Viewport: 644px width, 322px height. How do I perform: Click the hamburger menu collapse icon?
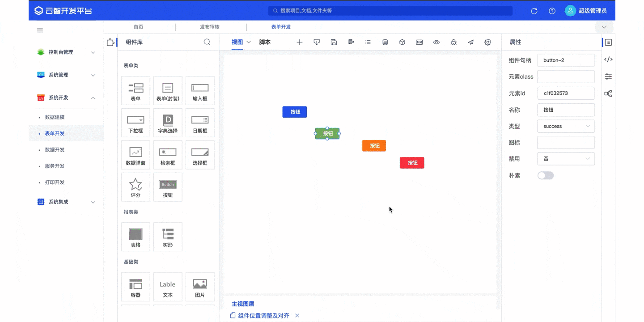(40, 30)
